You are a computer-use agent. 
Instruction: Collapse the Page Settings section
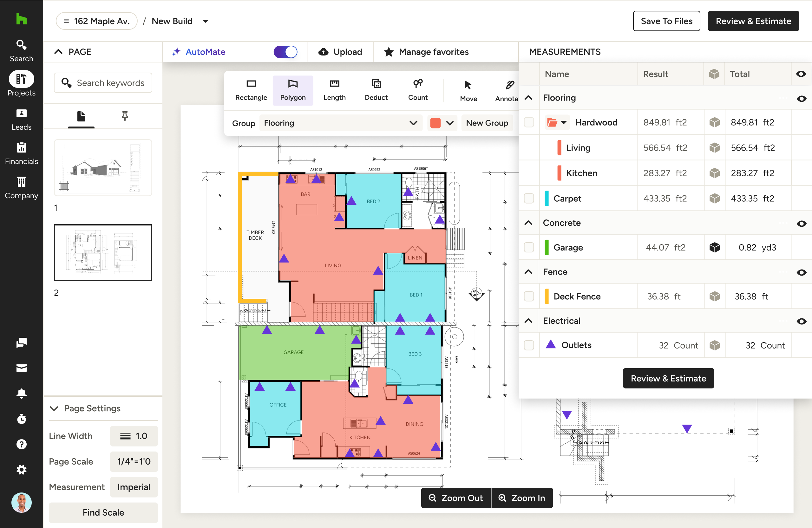54,408
